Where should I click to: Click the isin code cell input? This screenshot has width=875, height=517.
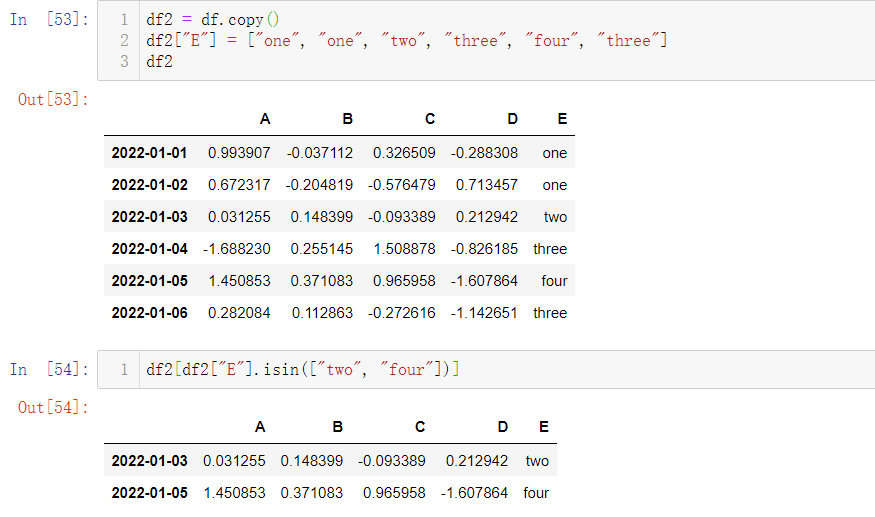tap(485, 369)
